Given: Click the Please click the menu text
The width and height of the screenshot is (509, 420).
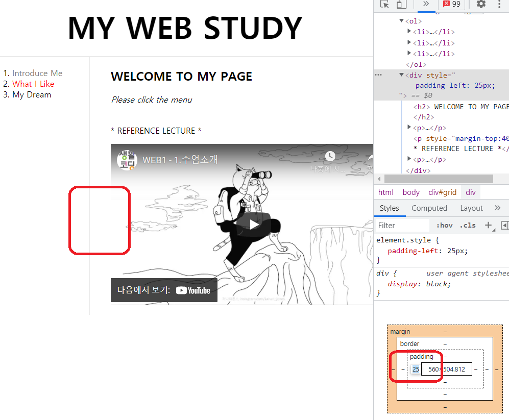Looking at the screenshot, I should [152, 100].
